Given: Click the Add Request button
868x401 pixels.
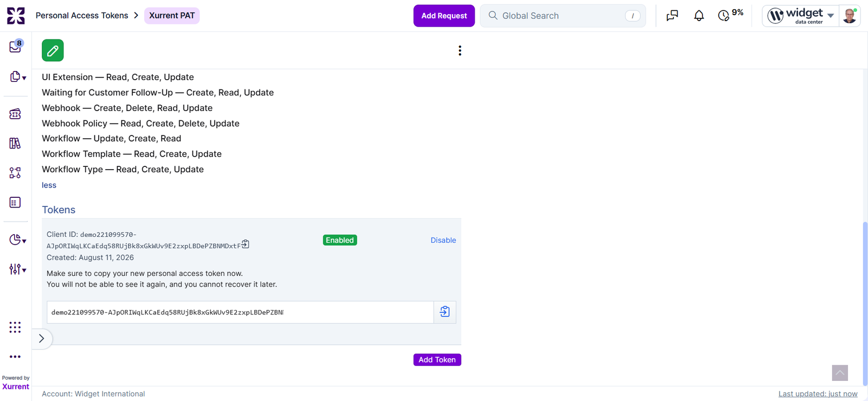Looking at the screenshot, I should (x=444, y=16).
